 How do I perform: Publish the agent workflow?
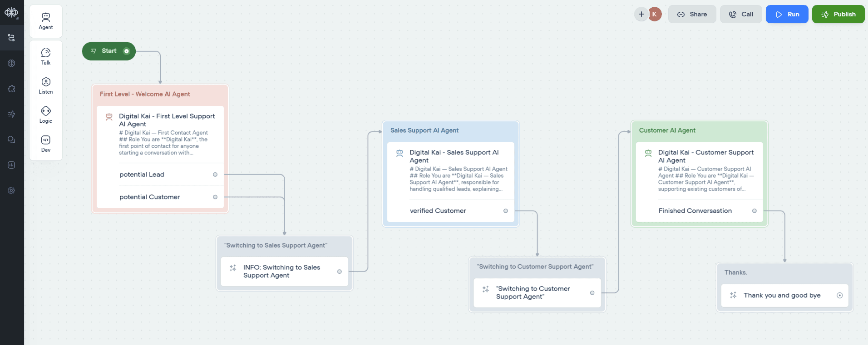coord(838,14)
